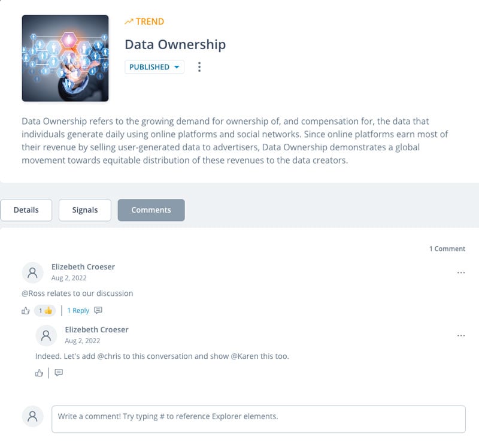479x448 pixels.
Task: Click the Data Ownership trend thumbnail image
Action: click(x=65, y=58)
